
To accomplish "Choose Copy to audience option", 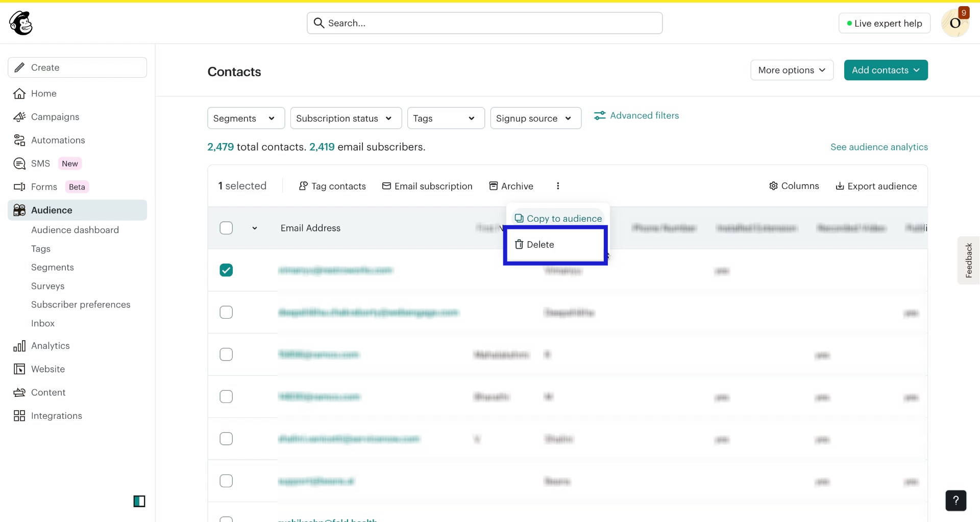I will pyautogui.click(x=558, y=218).
